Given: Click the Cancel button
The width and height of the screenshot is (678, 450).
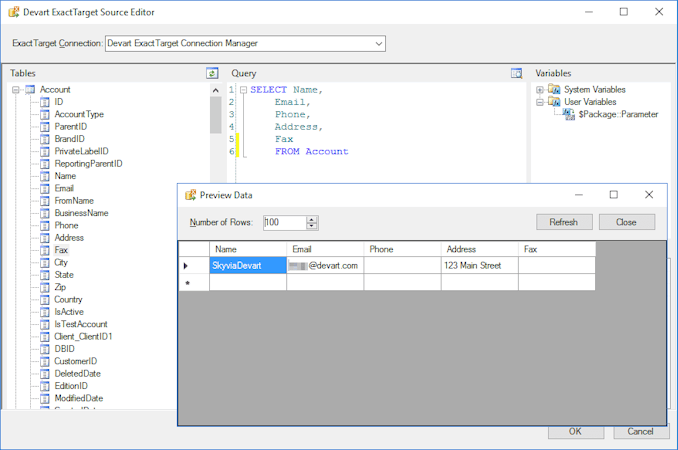Looking at the screenshot, I should [x=641, y=431].
